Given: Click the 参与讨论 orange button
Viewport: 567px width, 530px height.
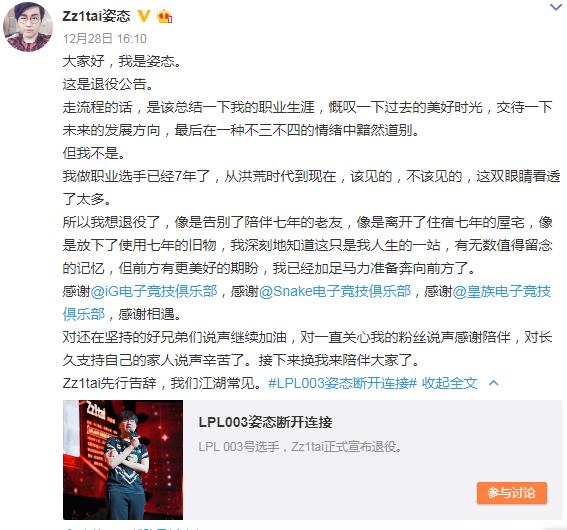Looking at the screenshot, I should 512,492.
